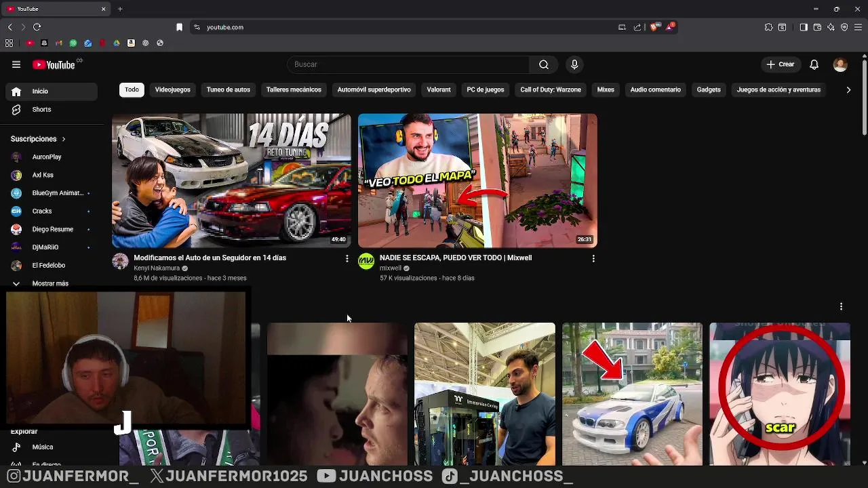Screen dimensions: 868x488
Task: Open site settings icon beside youtube.com
Action: 197,27
